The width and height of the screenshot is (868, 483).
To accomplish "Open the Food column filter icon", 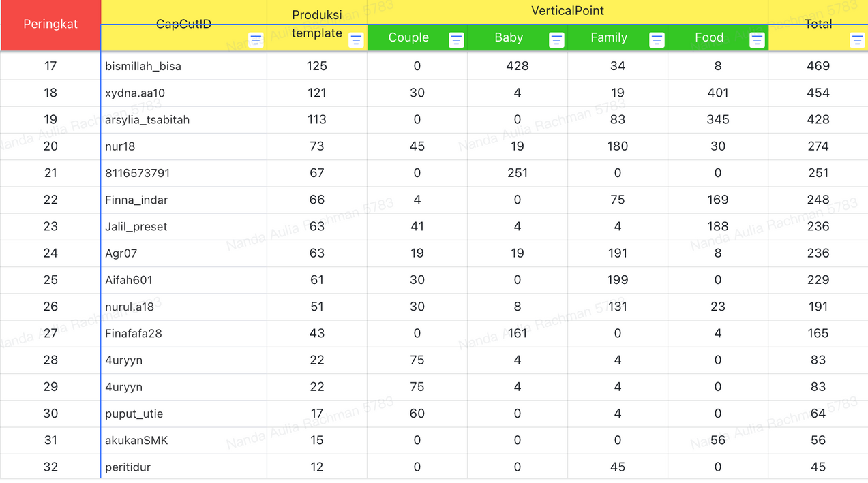I will tap(757, 40).
